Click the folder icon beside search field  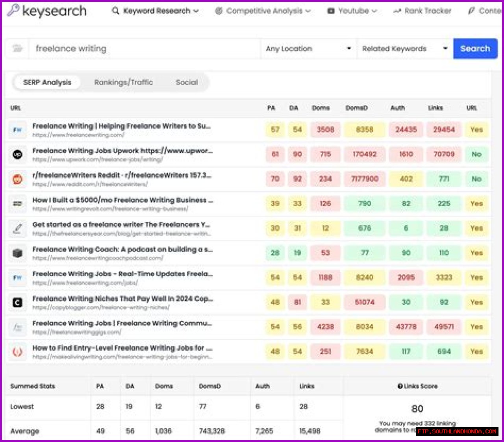(x=17, y=48)
